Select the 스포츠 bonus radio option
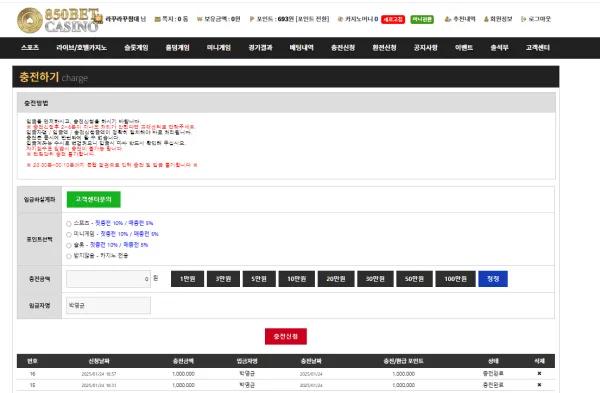The width and height of the screenshot is (600, 393). click(x=69, y=223)
